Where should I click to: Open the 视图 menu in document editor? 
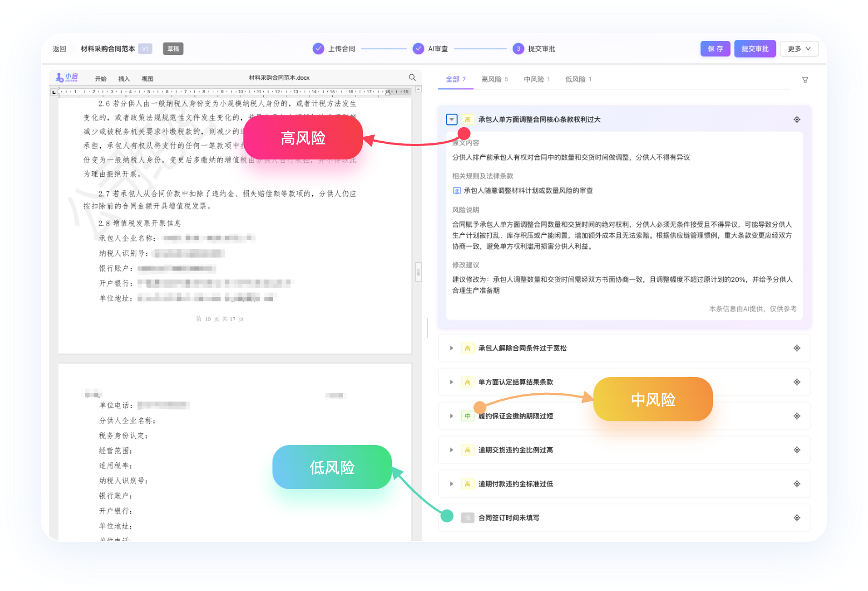tap(148, 79)
